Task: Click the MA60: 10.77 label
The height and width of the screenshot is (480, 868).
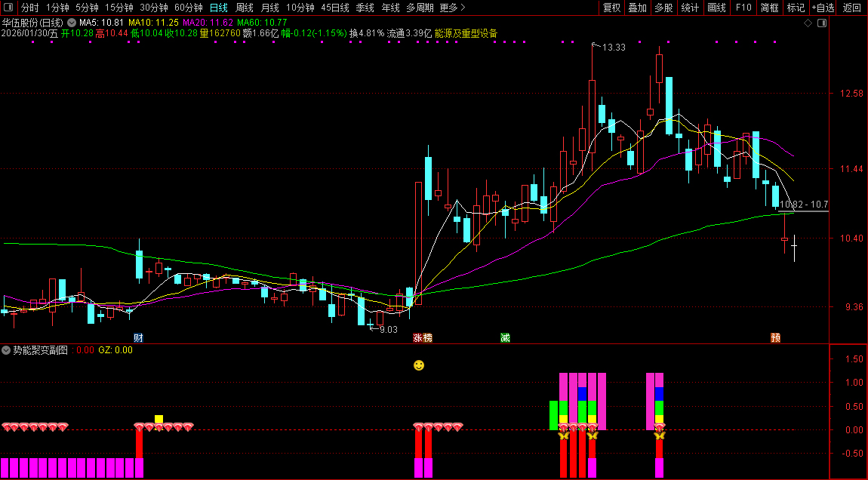Action: pos(262,23)
